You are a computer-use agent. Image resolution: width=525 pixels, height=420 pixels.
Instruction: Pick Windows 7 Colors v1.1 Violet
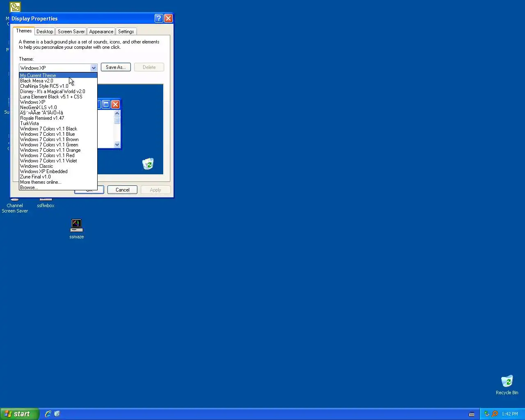tap(58, 161)
